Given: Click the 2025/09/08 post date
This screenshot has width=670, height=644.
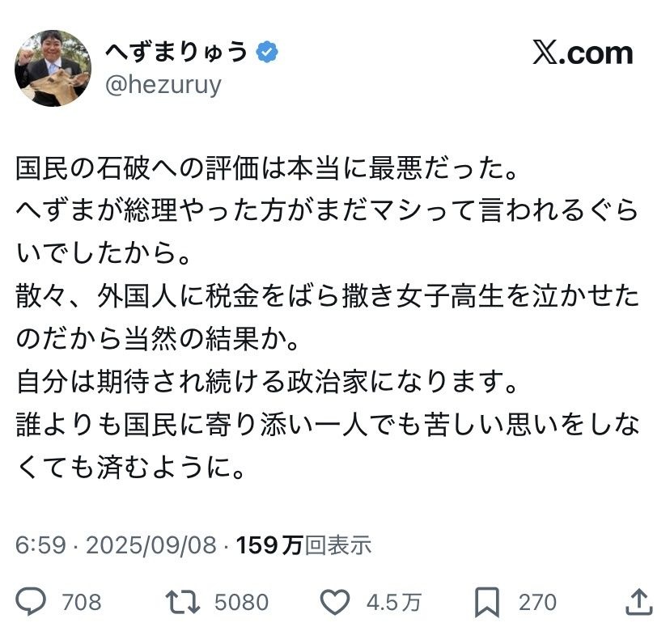Looking at the screenshot, I should [x=151, y=544].
